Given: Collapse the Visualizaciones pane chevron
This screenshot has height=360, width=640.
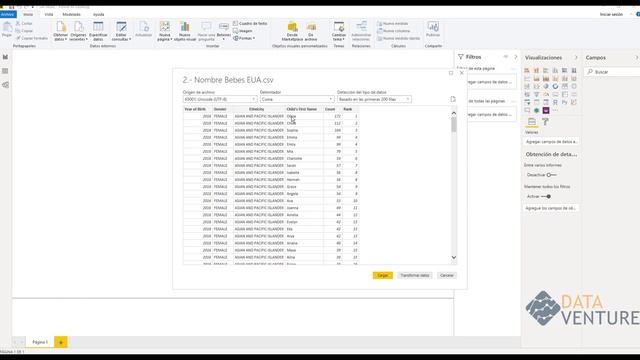Looking at the screenshot, I should [x=576, y=58].
